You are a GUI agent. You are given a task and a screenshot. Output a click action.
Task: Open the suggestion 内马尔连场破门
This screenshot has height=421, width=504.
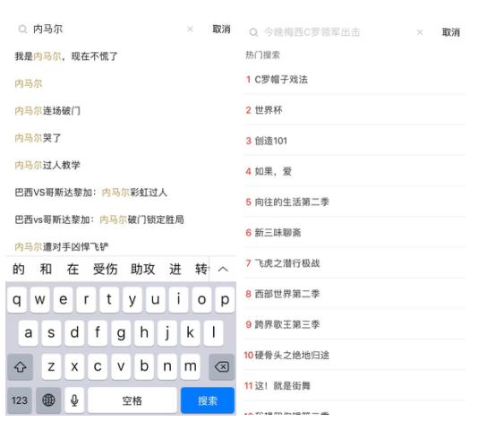pos(47,111)
